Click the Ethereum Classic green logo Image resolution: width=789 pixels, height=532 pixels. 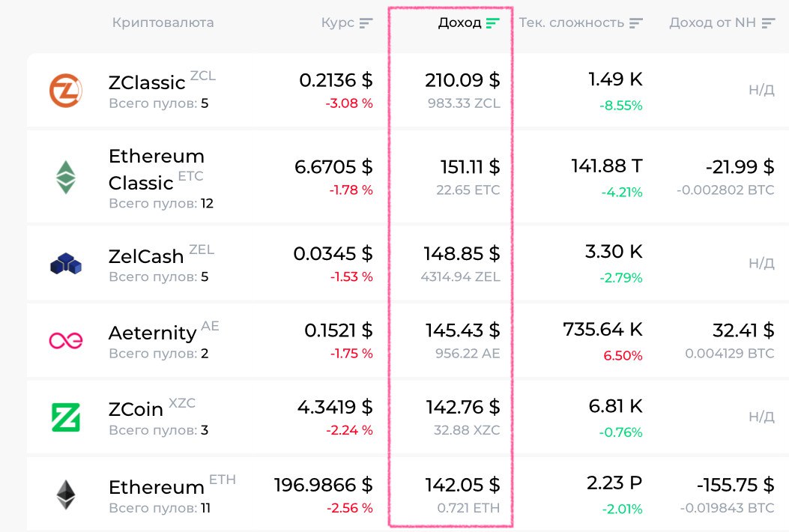(66, 178)
